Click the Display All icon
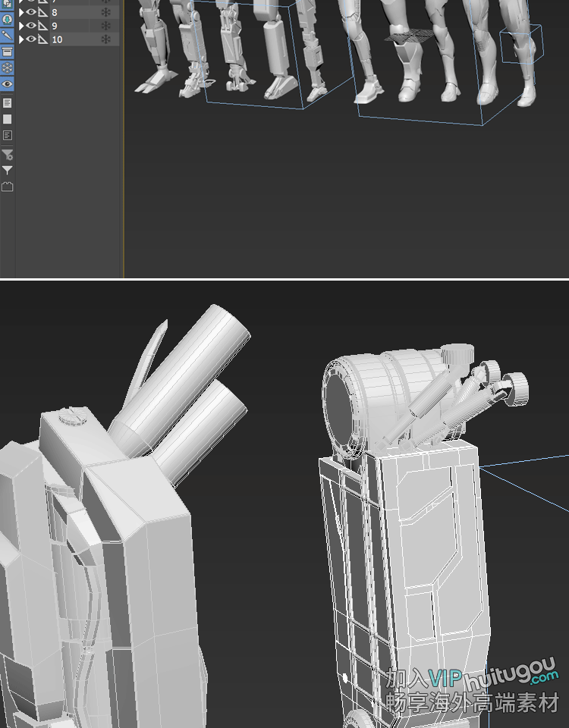The image size is (569, 728). (7, 102)
